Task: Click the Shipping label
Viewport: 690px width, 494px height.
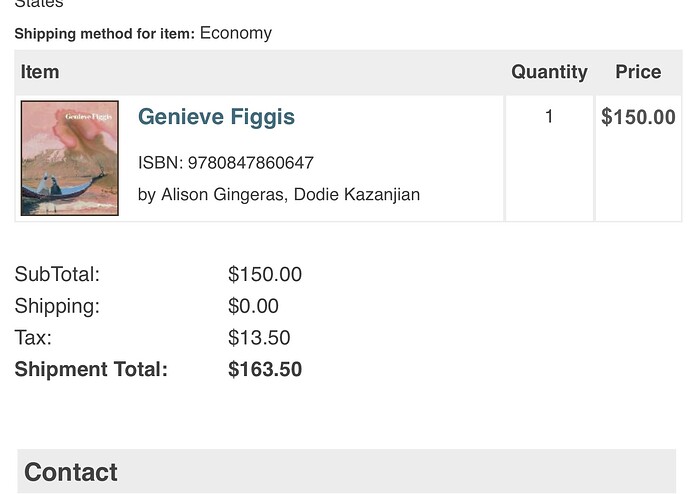Action: pos(57,306)
